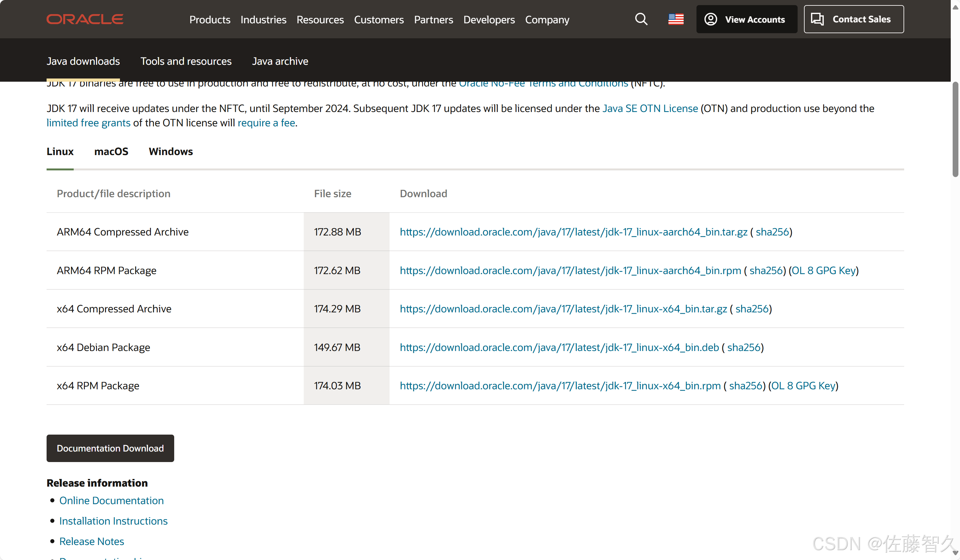Open the Release Notes link
Screen dimensions: 960x560
click(92, 541)
